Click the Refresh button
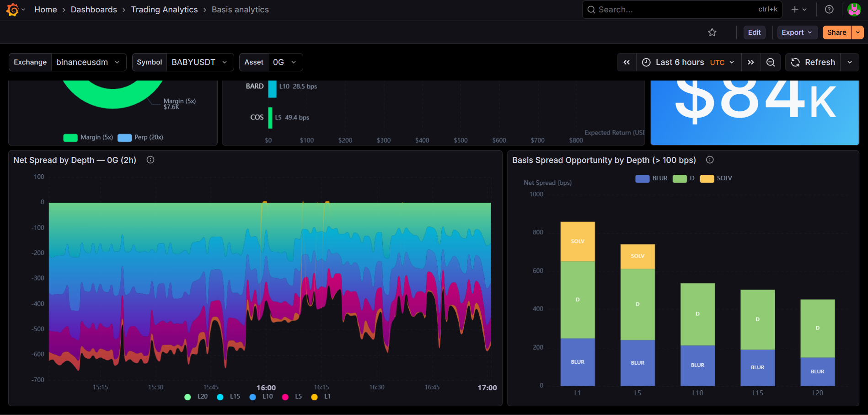Viewport: 868px width, 415px height. pyautogui.click(x=813, y=62)
